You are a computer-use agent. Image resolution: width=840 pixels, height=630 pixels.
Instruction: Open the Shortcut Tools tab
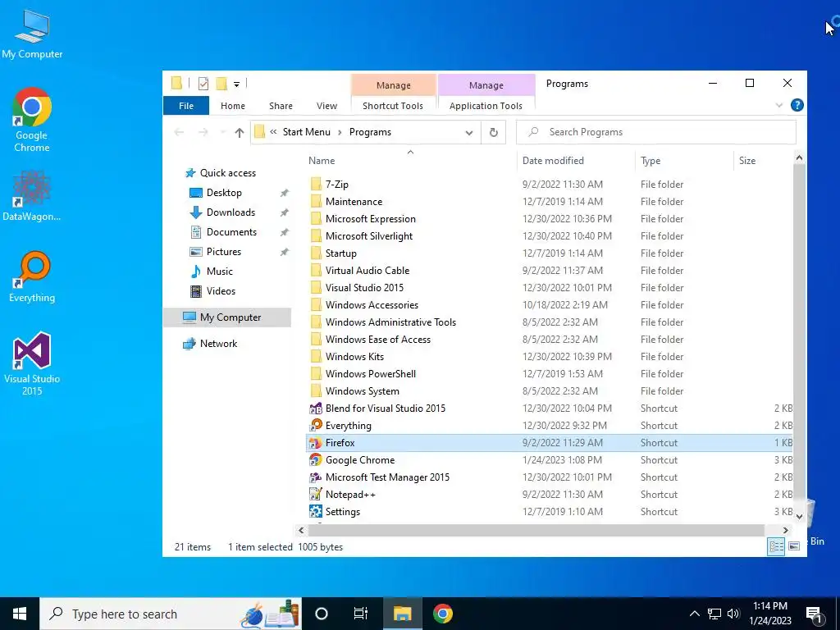(x=393, y=106)
